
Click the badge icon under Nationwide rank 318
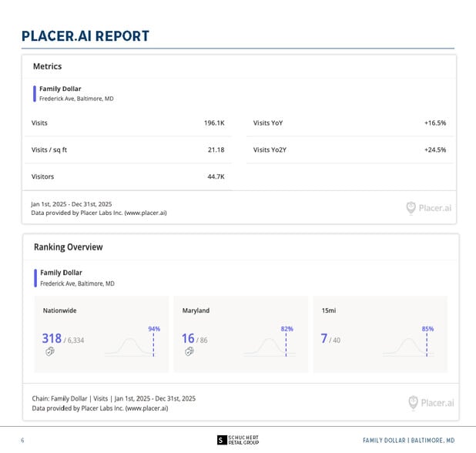point(49,352)
